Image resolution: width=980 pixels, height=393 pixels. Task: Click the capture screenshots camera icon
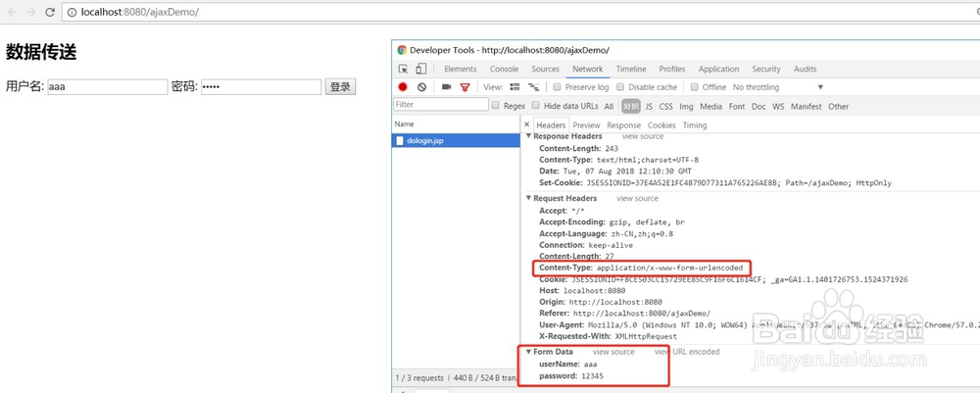[446, 87]
